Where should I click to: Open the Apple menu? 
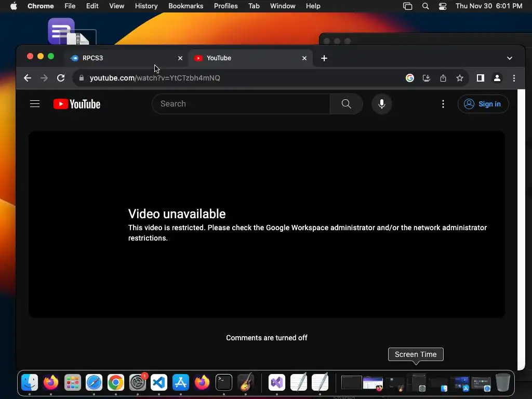(14, 6)
